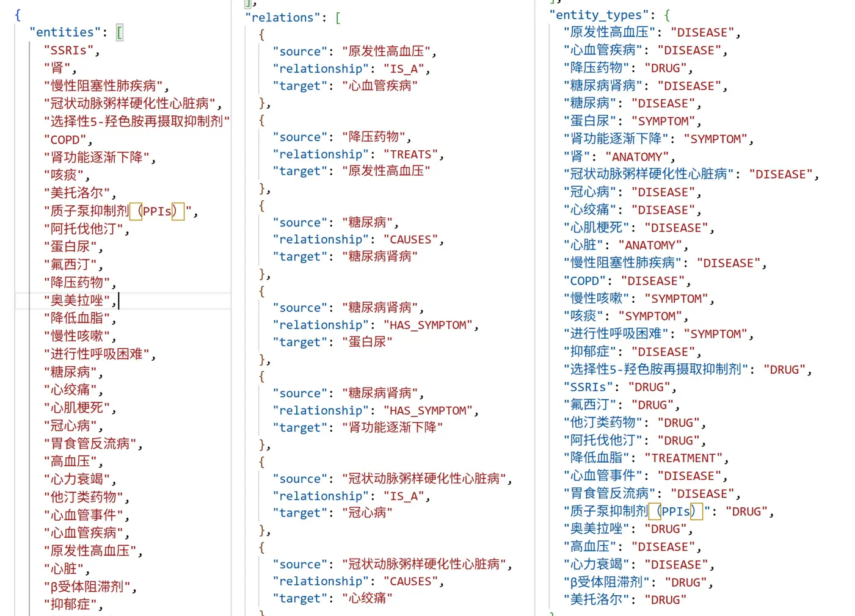This screenshot has height=616, width=855.
Task: Click the "TREATMENT" value beside "降低血脂"
Action: [x=683, y=458]
